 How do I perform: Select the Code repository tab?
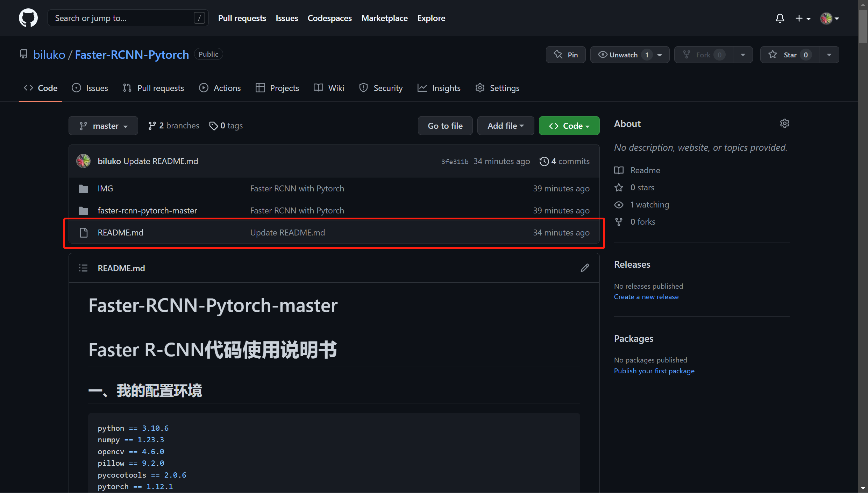click(41, 88)
